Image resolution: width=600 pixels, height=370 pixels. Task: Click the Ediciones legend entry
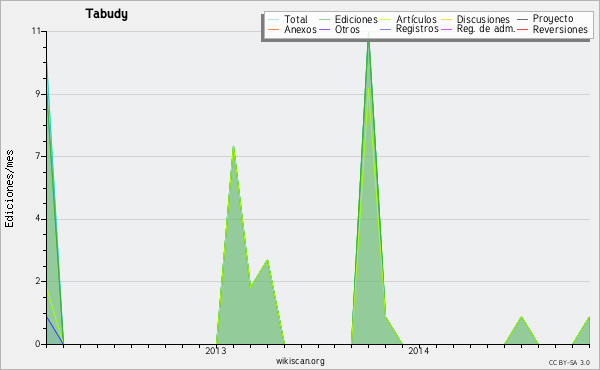pos(356,20)
